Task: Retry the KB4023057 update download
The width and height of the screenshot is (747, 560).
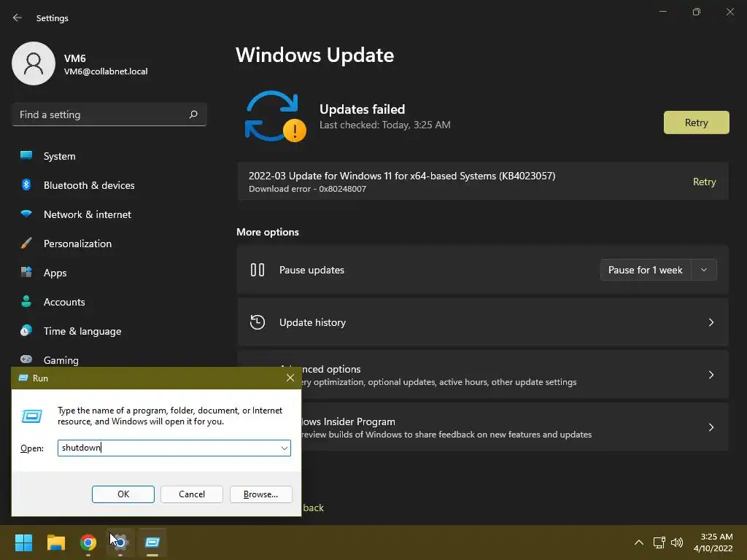Action: (x=704, y=182)
